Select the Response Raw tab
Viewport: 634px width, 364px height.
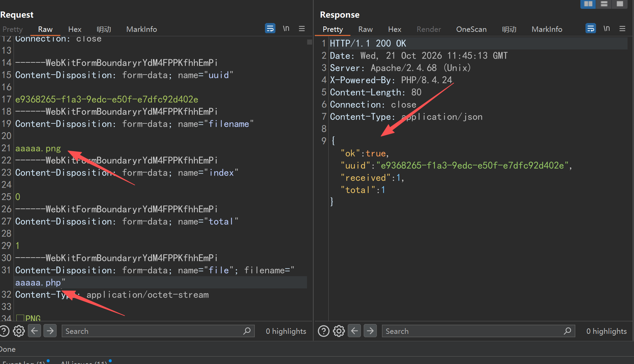click(x=365, y=29)
